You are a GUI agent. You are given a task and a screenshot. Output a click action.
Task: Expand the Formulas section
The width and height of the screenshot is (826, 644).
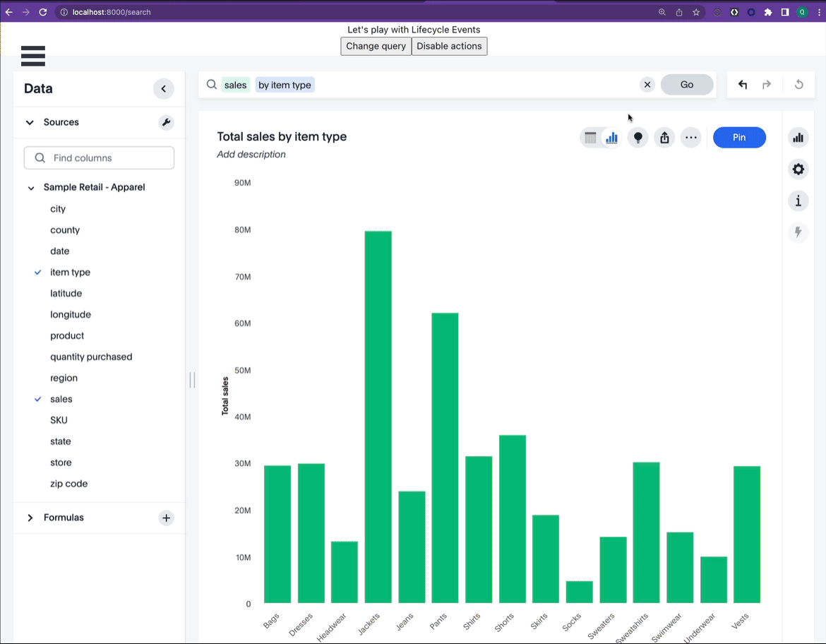(x=30, y=518)
